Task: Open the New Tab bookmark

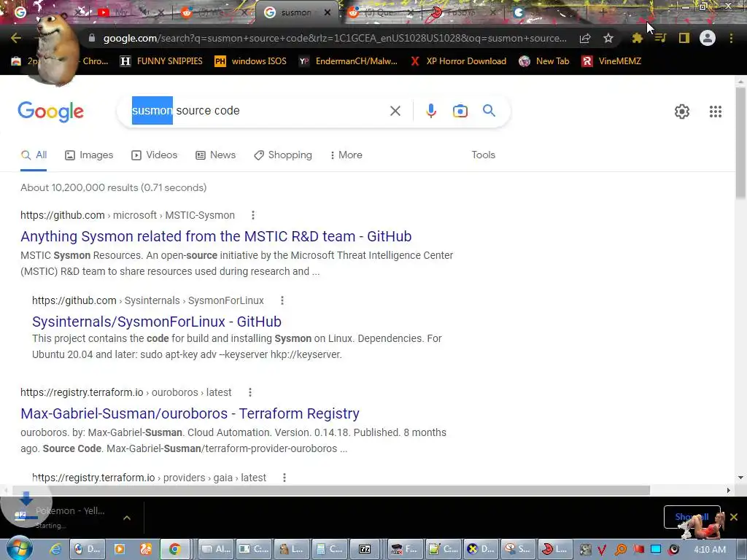Action: click(x=544, y=61)
